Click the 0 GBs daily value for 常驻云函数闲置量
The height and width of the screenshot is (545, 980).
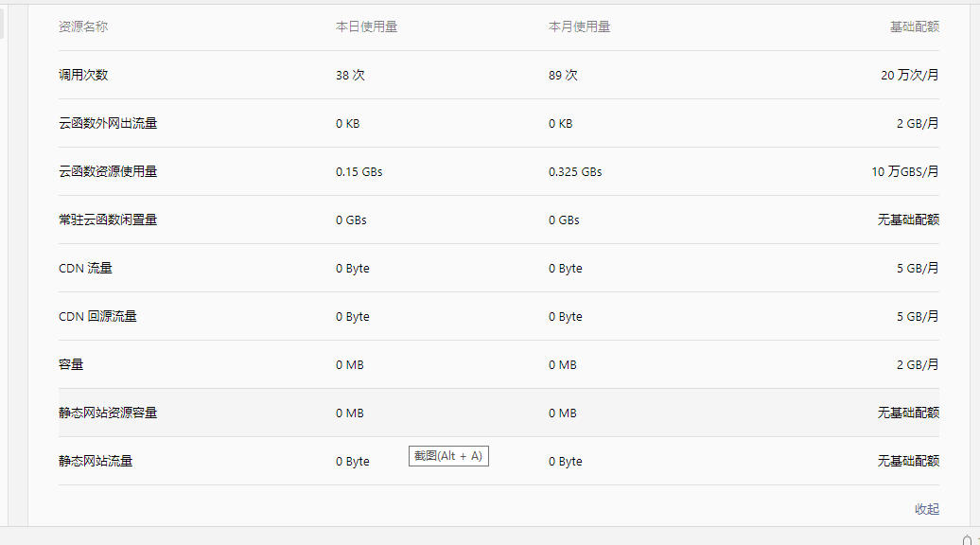pos(351,220)
